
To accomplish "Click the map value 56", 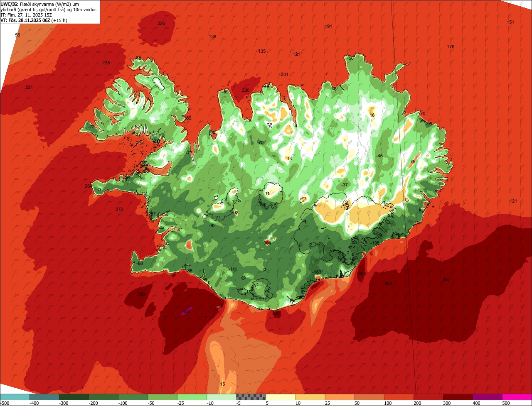I will pyautogui.click(x=17, y=35).
